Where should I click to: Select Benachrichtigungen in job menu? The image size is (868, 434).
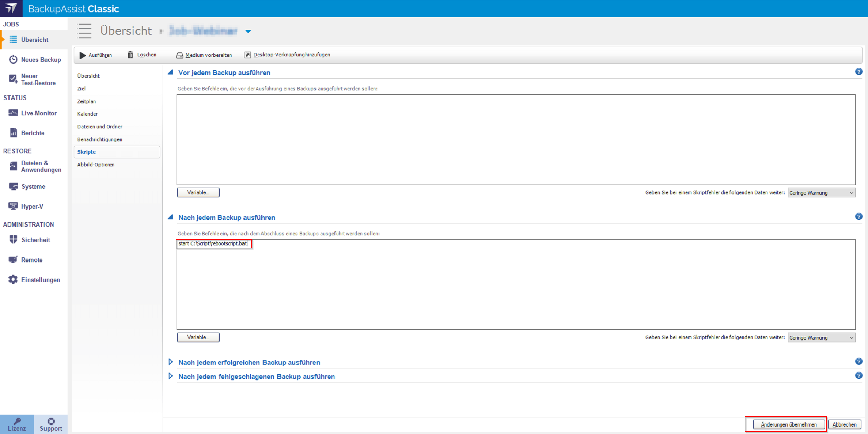[100, 139]
